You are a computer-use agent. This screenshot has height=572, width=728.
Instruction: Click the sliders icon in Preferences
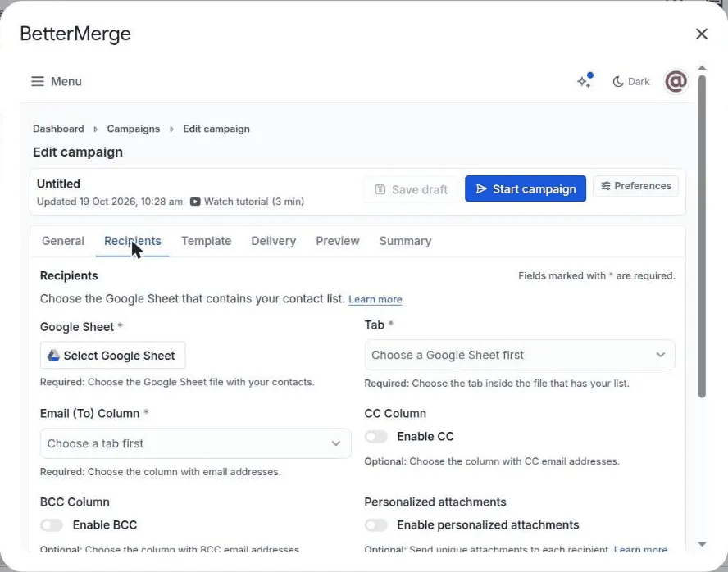click(x=605, y=186)
